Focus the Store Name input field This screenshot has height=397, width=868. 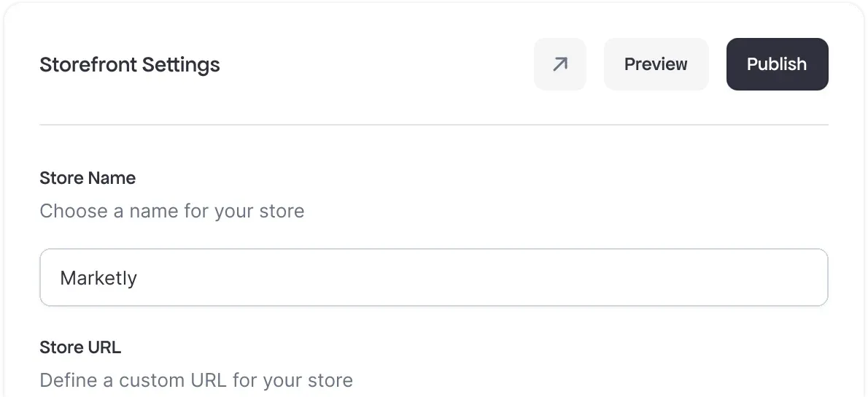(433, 278)
